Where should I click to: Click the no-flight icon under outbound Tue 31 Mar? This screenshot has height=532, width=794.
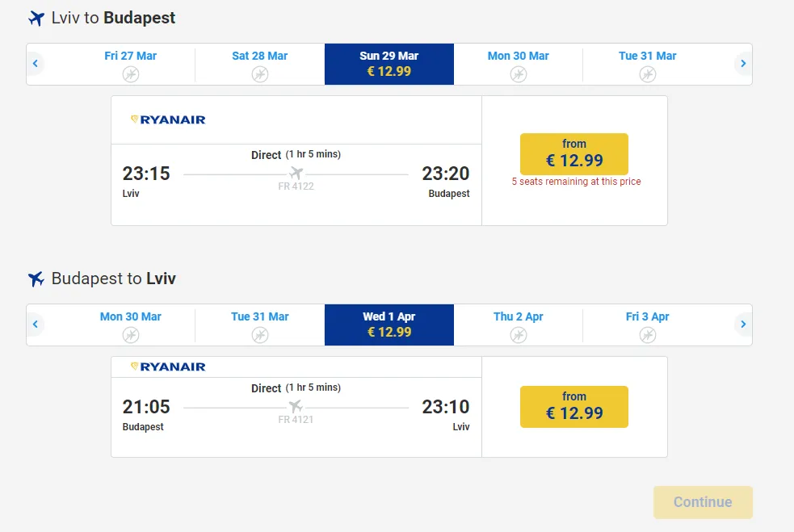[648, 74]
